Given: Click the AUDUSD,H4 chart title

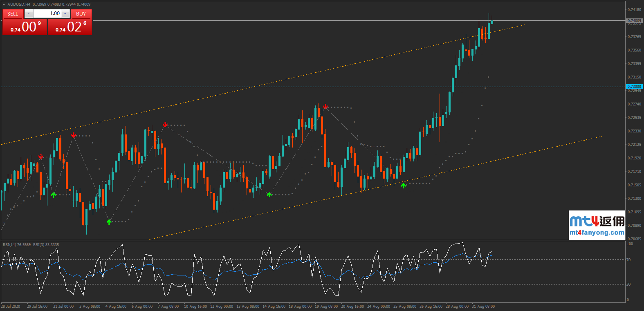Looking at the screenshot, I should click(x=19, y=4).
